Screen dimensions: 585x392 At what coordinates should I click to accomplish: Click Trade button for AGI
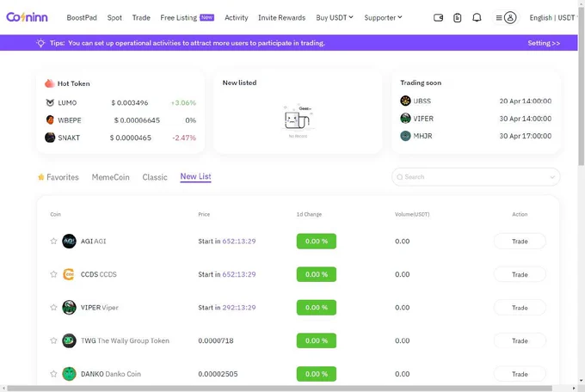520,242
